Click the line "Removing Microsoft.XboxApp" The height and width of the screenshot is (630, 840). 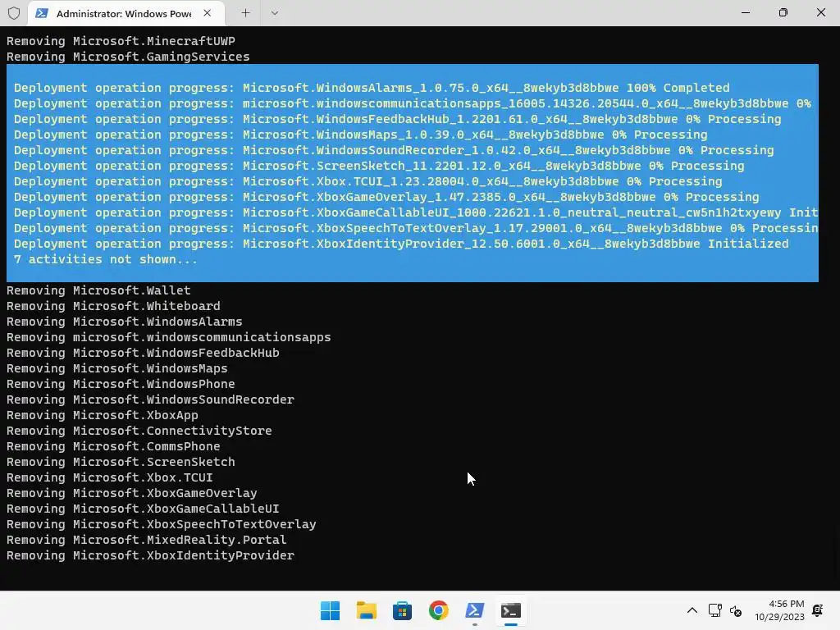point(103,415)
